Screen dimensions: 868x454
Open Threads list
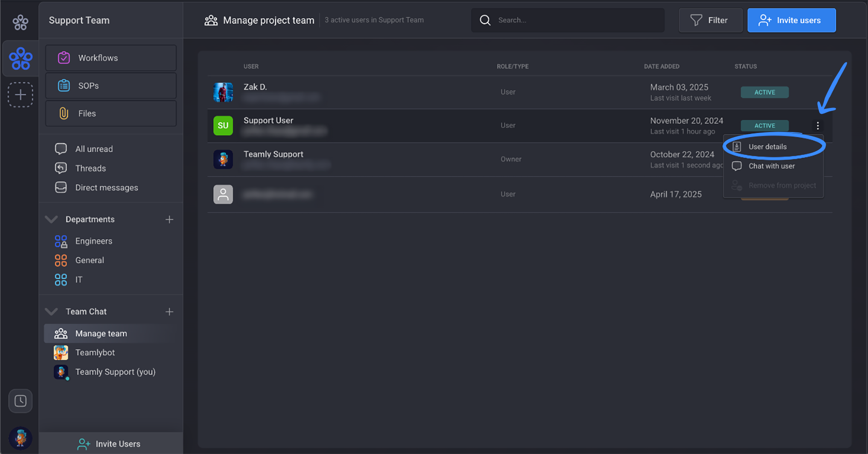click(x=90, y=168)
